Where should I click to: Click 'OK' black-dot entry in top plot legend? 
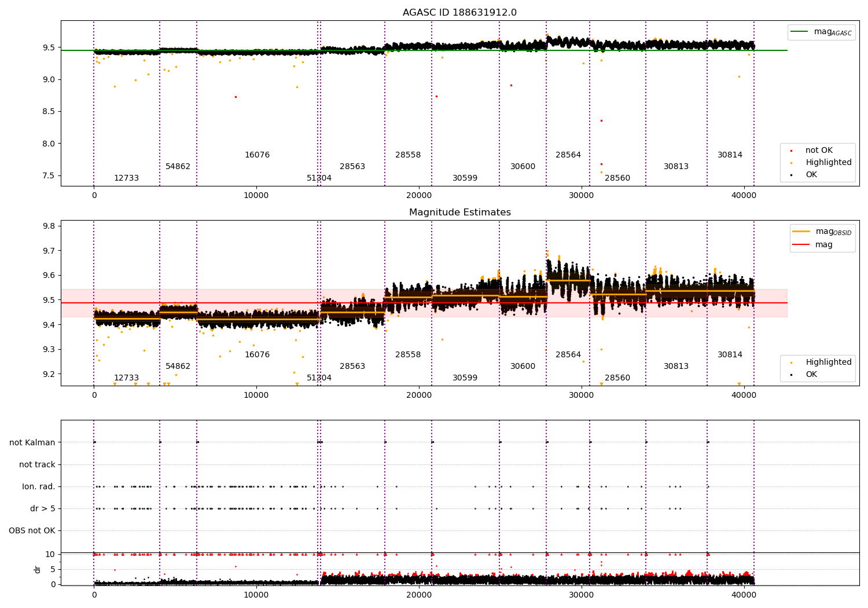811,175
